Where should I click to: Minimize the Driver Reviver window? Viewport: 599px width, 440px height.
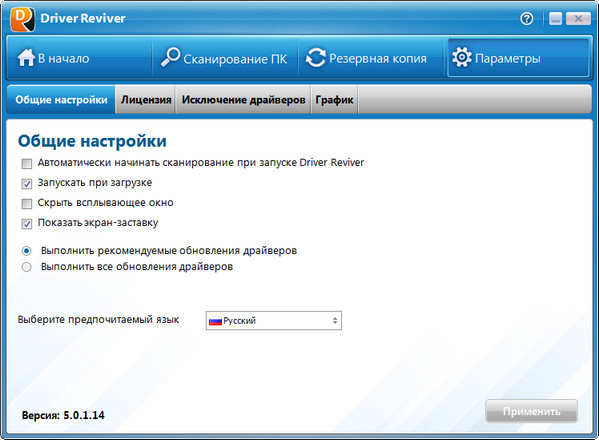point(555,18)
